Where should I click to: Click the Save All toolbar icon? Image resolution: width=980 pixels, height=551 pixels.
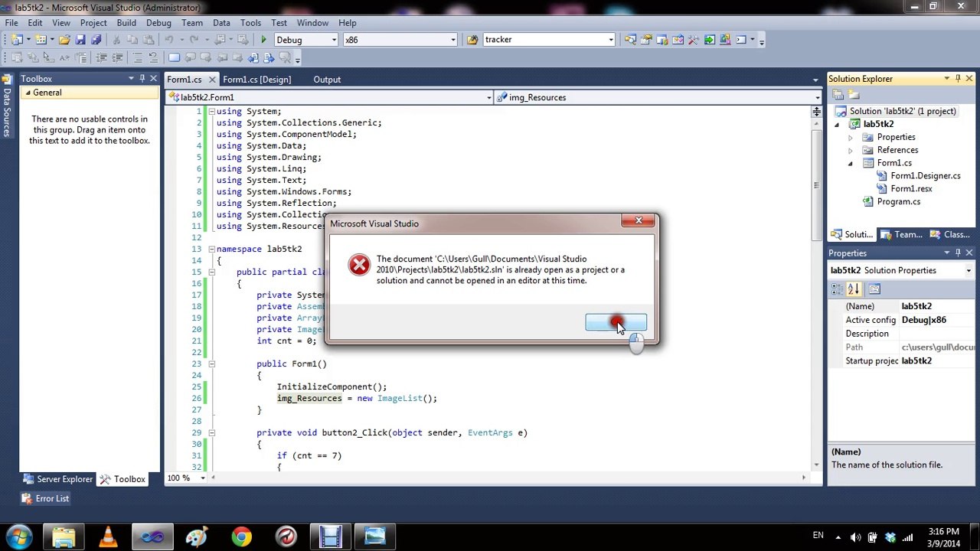point(96,40)
